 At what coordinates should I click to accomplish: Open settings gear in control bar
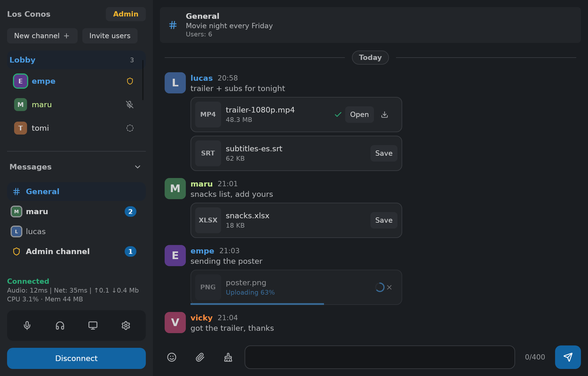coord(126,325)
